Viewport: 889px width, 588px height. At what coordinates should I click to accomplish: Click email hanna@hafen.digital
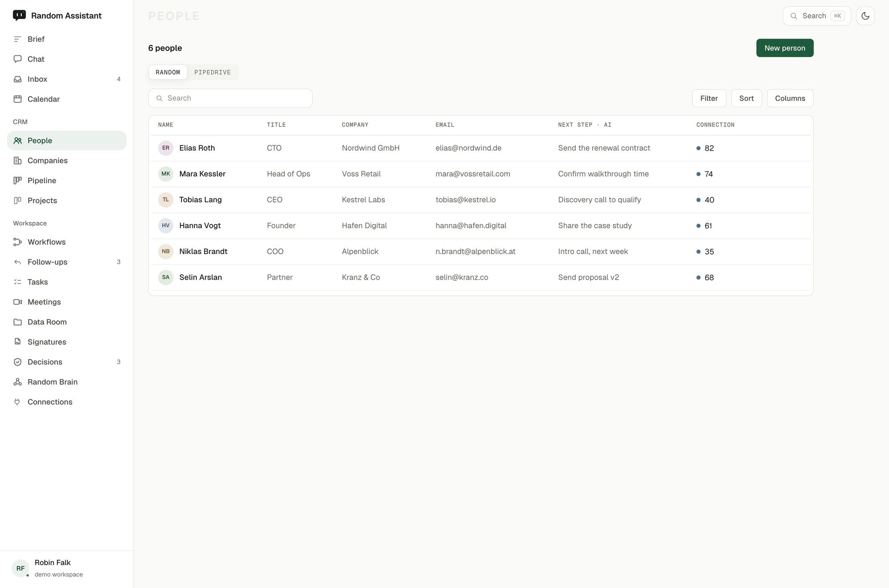pos(471,225)
